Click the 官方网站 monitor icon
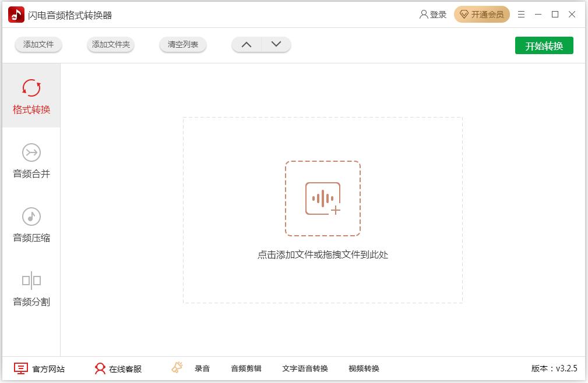This screenshot has width=588, height=383. pyautogui.click(x=21, y=368)
